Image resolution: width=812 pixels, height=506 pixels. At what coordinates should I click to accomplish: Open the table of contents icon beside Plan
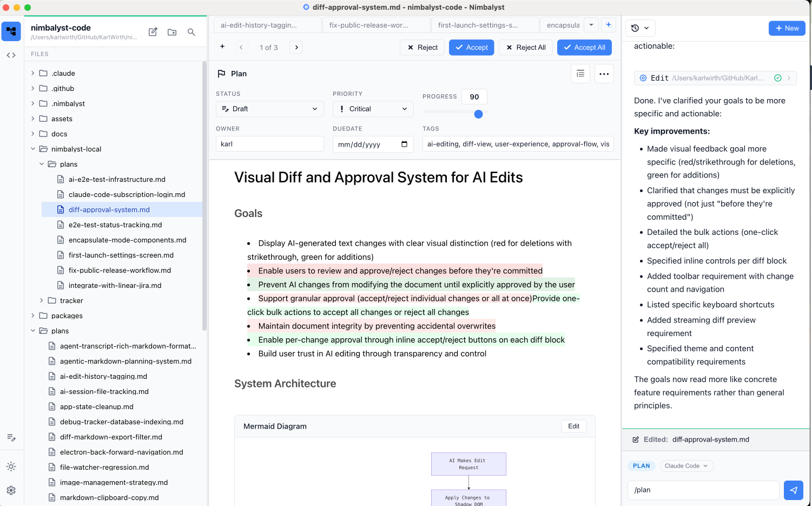click(580, 74)
